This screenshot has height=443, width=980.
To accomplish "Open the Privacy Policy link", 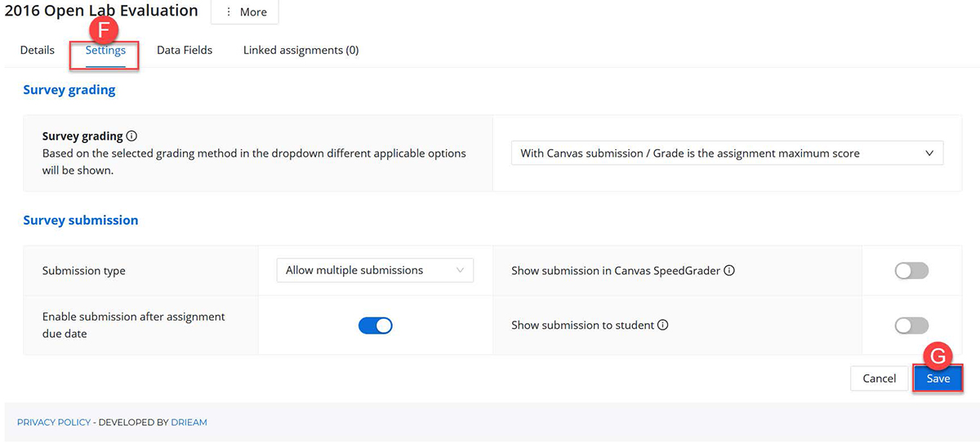I will [54, 423].
